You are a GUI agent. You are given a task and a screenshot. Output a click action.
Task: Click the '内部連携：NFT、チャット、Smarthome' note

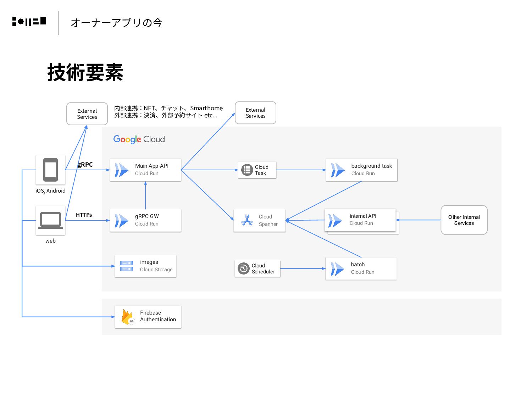[168, 108]
